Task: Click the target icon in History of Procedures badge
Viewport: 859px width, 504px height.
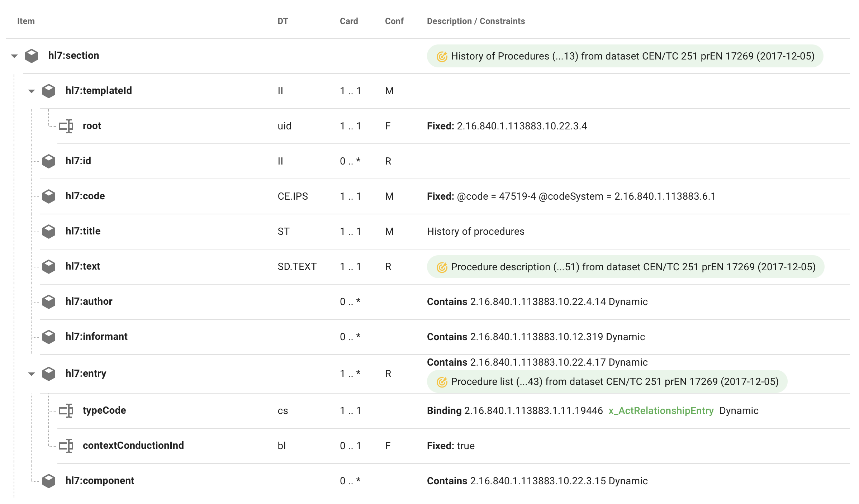Action: (x=442, y=57)
